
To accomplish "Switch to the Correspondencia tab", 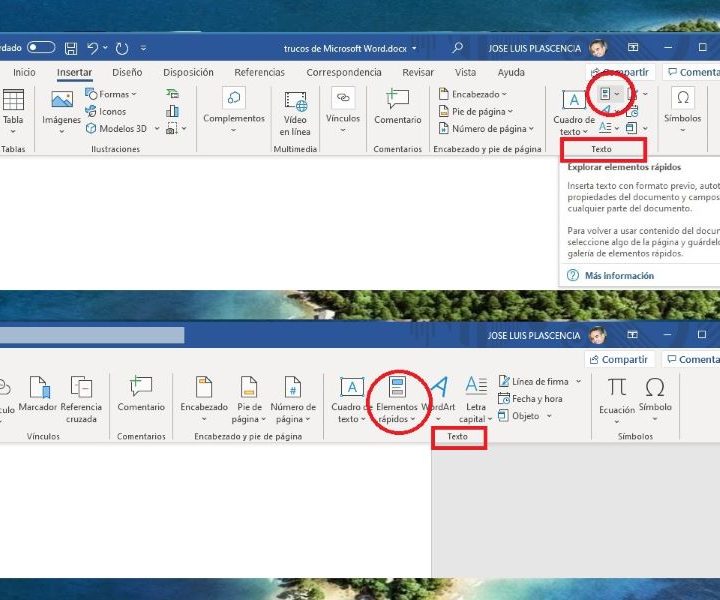I will pyautogui.click(x=344, y=72).
